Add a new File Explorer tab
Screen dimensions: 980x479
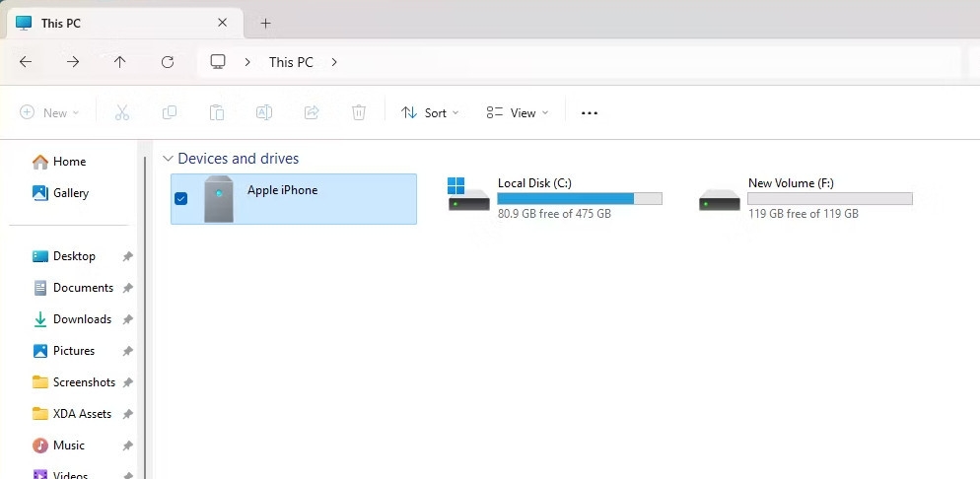click(x=265, y=23)
